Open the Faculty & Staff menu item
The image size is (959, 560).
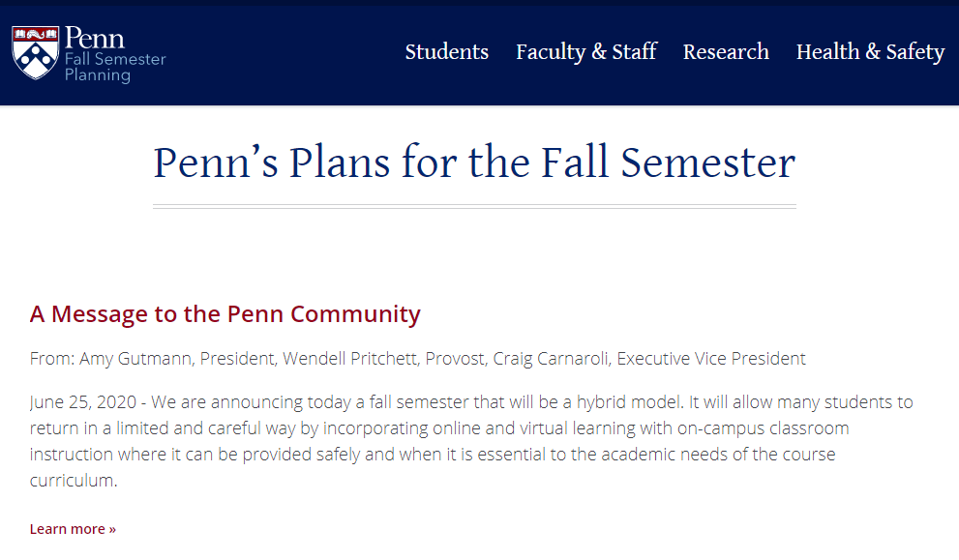click(586, 52)
